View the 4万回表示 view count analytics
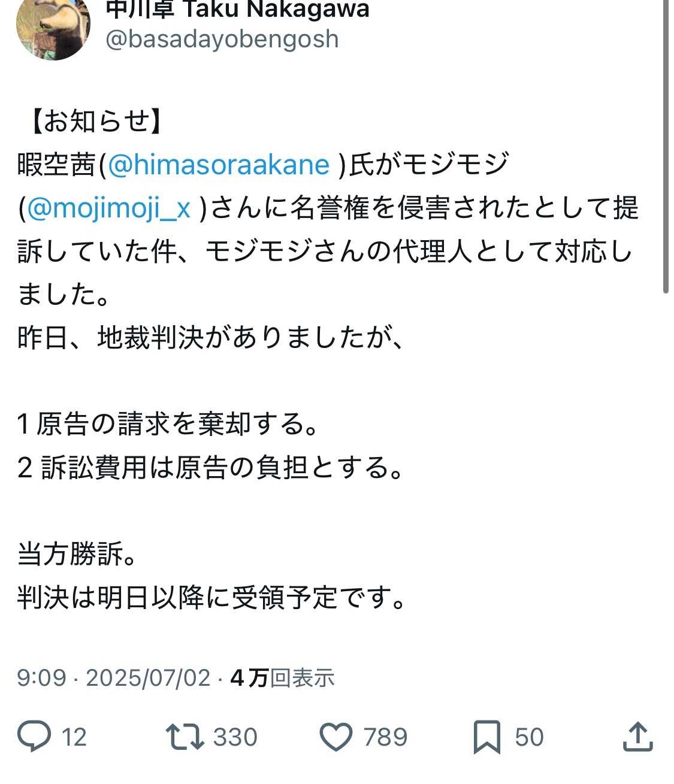Screen dimensions: 674x784 pyautogui.click(x=282, y=678)
